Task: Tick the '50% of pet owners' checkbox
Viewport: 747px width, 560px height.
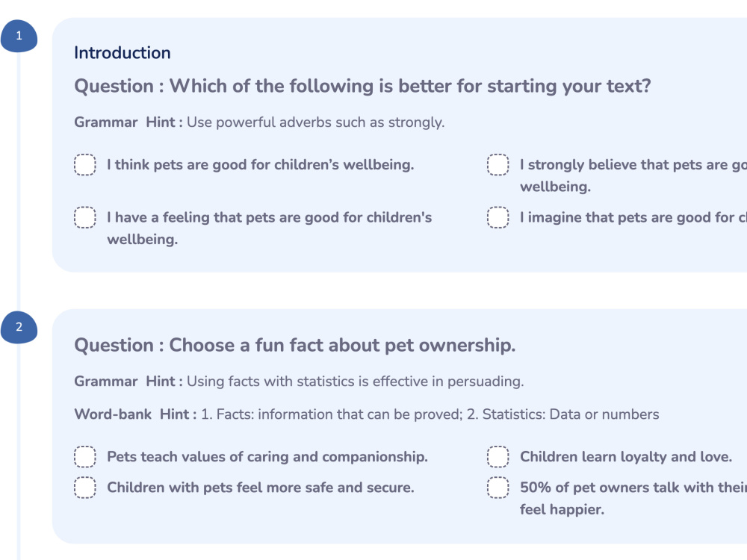Action: pos(498,488)
